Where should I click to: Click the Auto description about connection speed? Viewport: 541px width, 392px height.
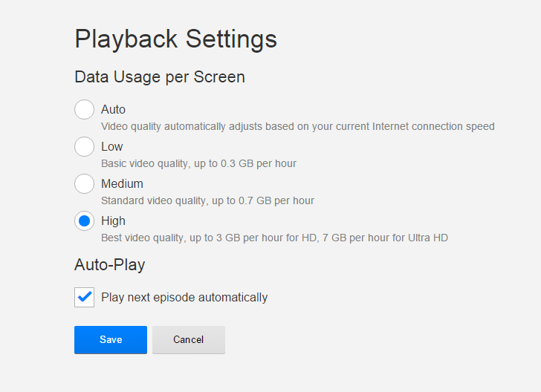[297, 127]
